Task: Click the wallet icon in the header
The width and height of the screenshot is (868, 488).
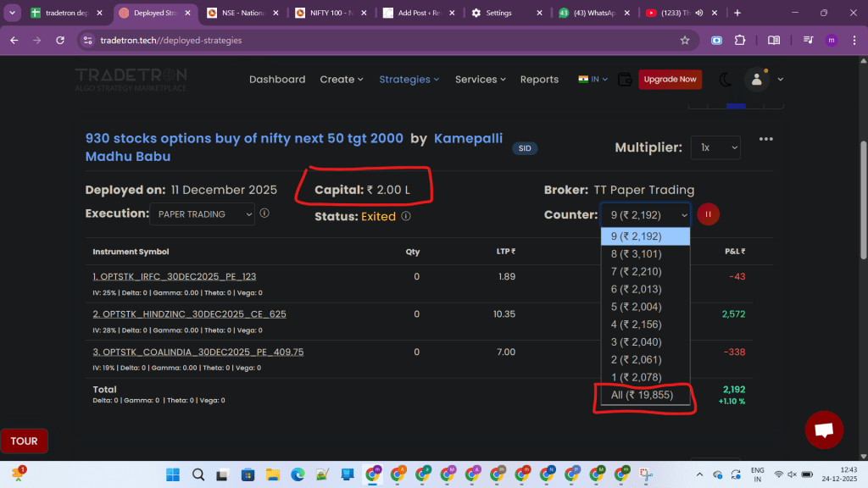Action: (626, 79)
